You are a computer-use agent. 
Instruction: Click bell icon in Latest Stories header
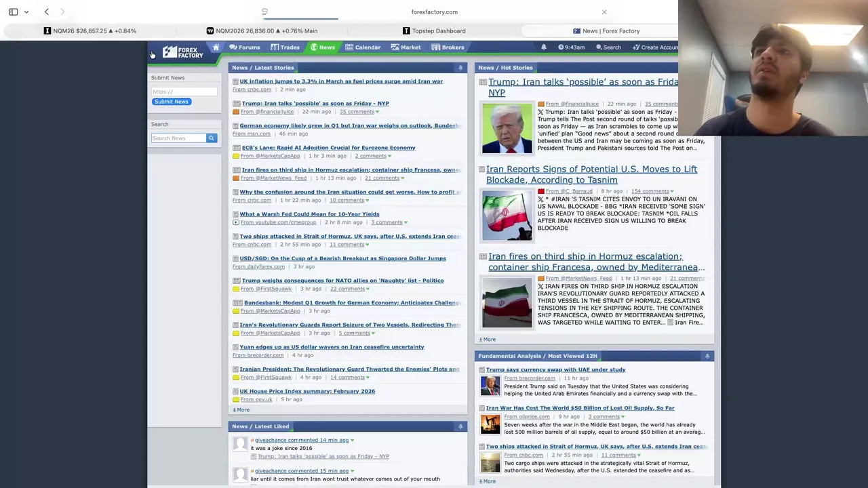point(460,68)
